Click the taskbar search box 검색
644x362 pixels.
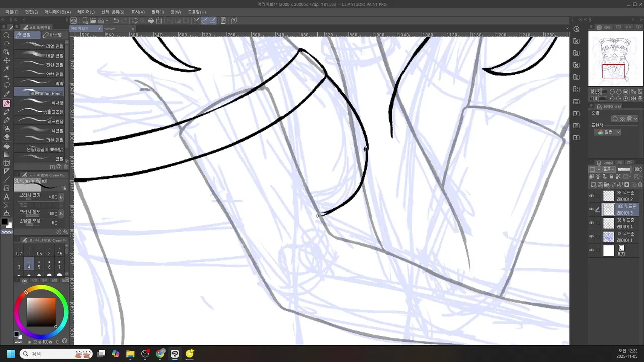point(56,354)
